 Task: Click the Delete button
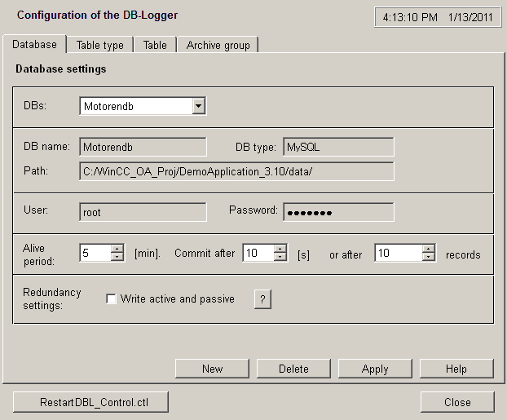click(293, 369)
